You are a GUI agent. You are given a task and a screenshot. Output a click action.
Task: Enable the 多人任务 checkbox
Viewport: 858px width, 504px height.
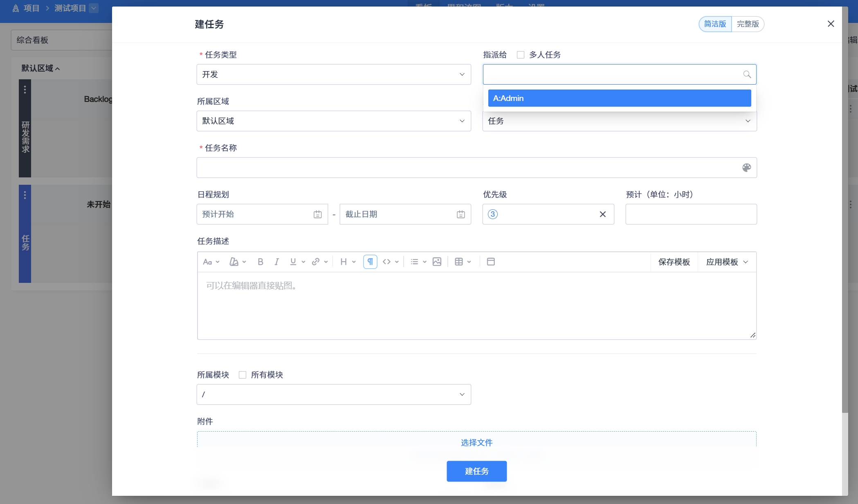click(x=521, y=55)
